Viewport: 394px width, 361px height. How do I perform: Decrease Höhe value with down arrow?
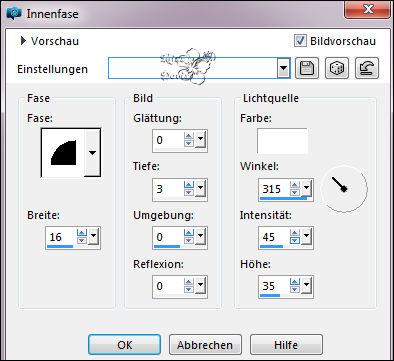pos(295,289)
